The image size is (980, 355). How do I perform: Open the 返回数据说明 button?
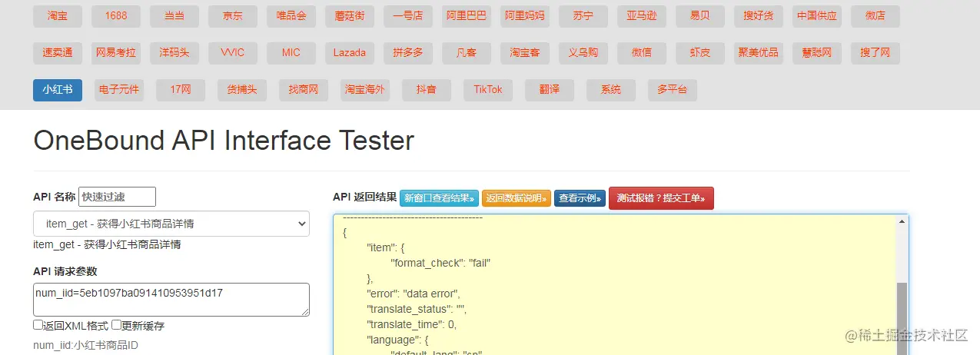point(517,198)
